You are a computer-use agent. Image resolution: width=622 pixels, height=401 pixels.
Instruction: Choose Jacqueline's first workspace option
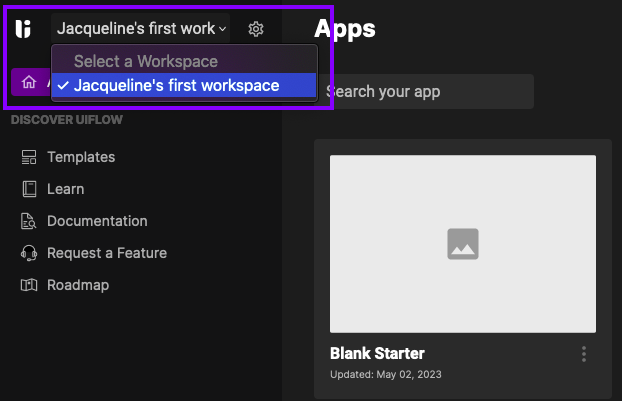click(x=184, y=85)
